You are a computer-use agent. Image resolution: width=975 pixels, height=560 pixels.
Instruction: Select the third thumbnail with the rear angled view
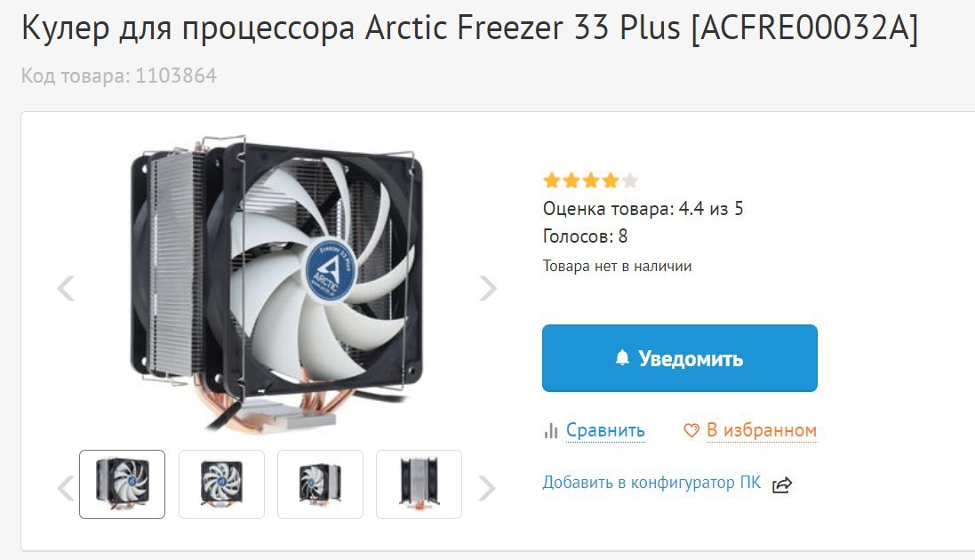[320, 484]
